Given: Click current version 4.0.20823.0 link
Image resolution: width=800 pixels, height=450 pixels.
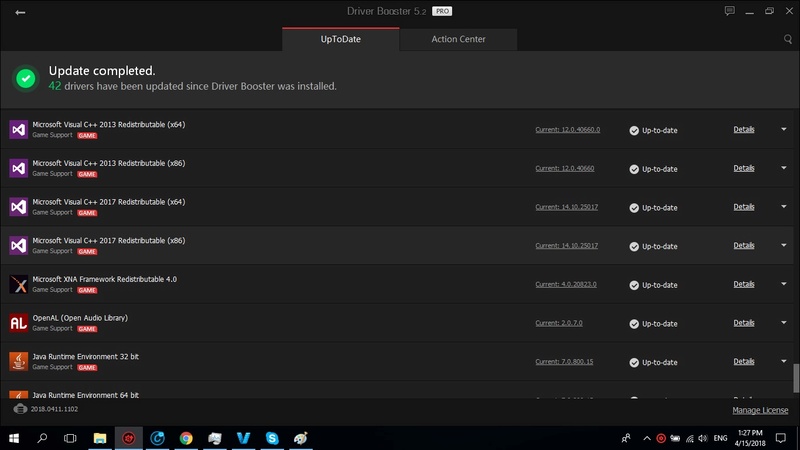Looking at the screenshot, I should click(x=566, y=284).
